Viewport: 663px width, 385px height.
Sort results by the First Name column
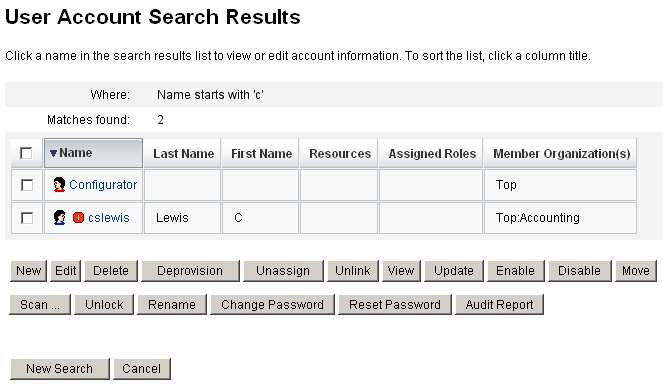[261, 153]
